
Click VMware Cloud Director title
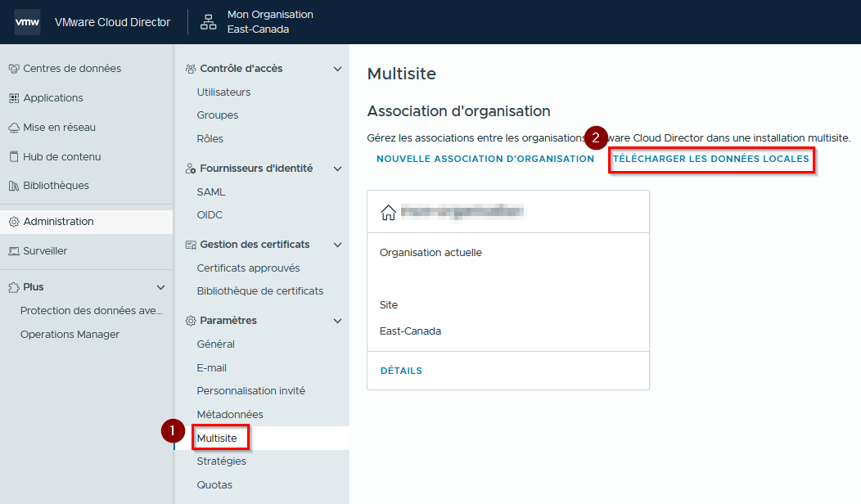(113, 22)
